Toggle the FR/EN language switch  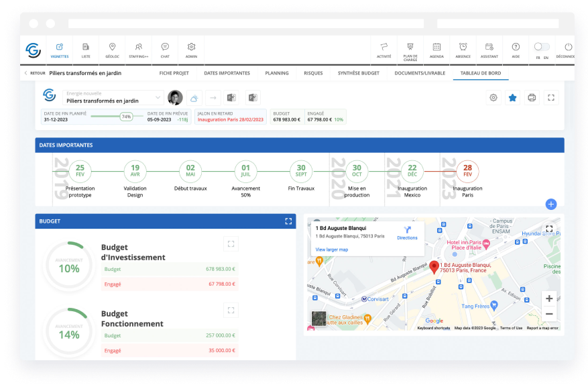tap(541, 47)
